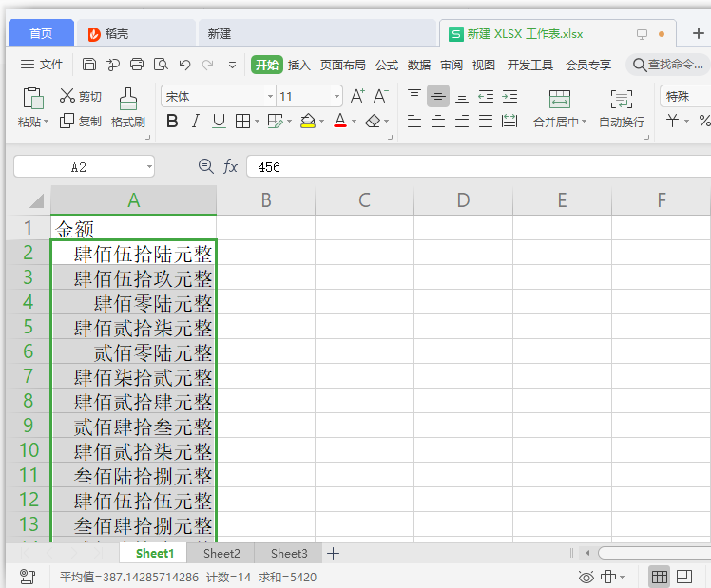Viewport: 711px width, 588px height.
Task: Toggle middle vertical alignment
Action: [438, 96]
